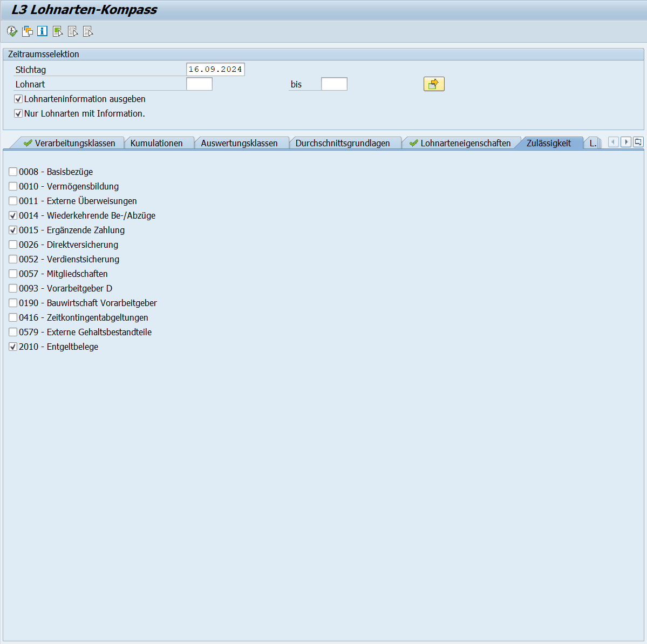Switch to the Verarbeitungsklassen tab
This screenshot has width=647, height=644.
[x=69, y=143]
